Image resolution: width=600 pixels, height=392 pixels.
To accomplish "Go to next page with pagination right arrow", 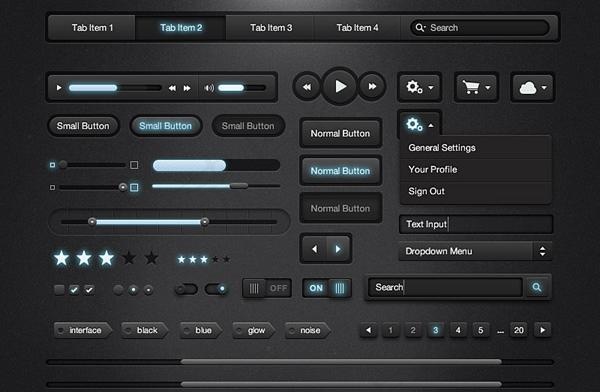I will pos(542,330).
